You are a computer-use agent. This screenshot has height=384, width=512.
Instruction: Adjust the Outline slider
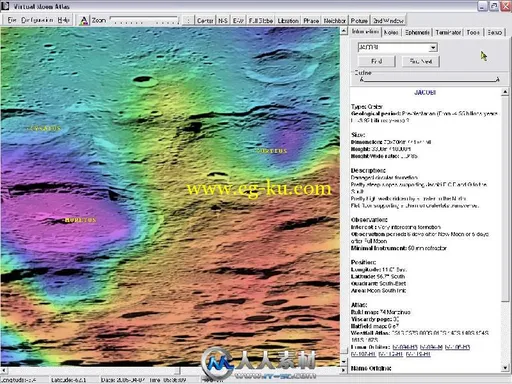click(x=430, y=80)
